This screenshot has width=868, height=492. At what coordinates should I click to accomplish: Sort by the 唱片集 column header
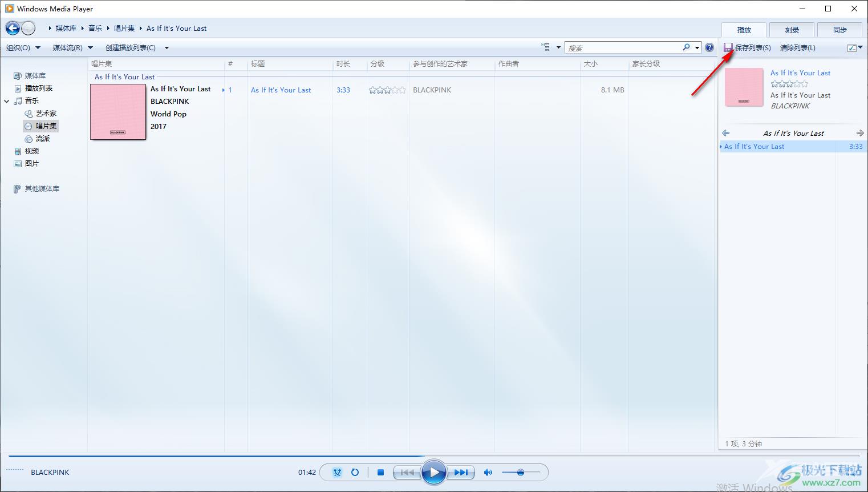point(156,64)
